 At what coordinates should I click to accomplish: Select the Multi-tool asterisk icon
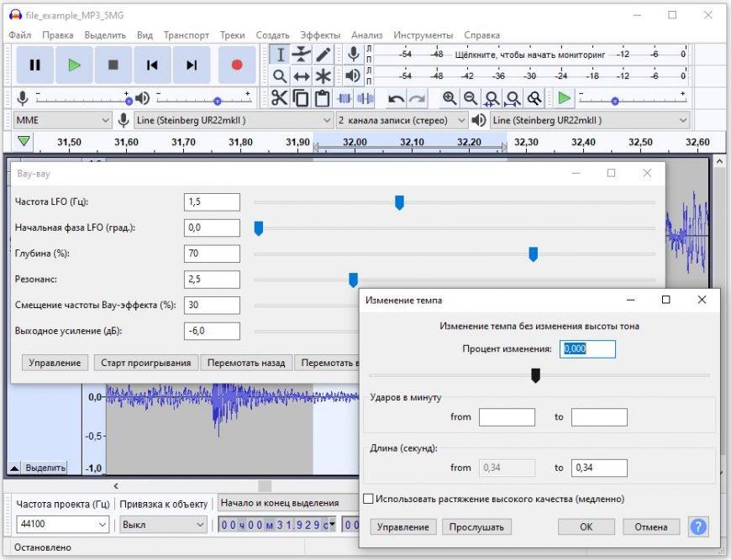pos(323,76)
